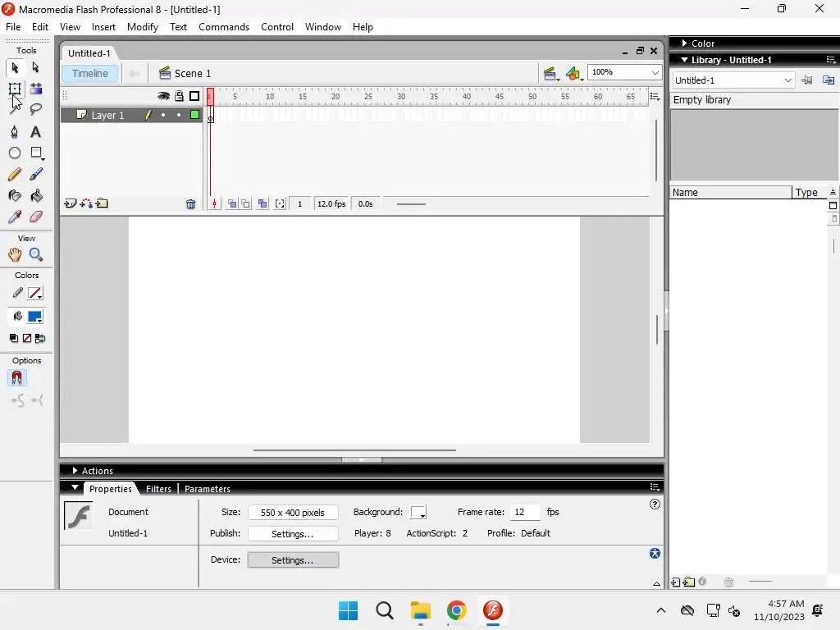The image size is (840, 630).
Task: Select the Selection arrow tool
Action: click(x=15, y=67)
